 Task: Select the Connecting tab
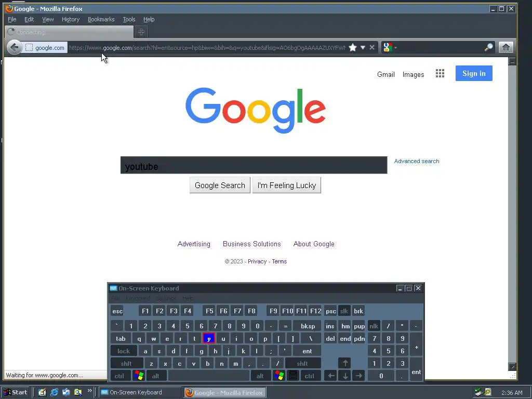pos(69,32)
